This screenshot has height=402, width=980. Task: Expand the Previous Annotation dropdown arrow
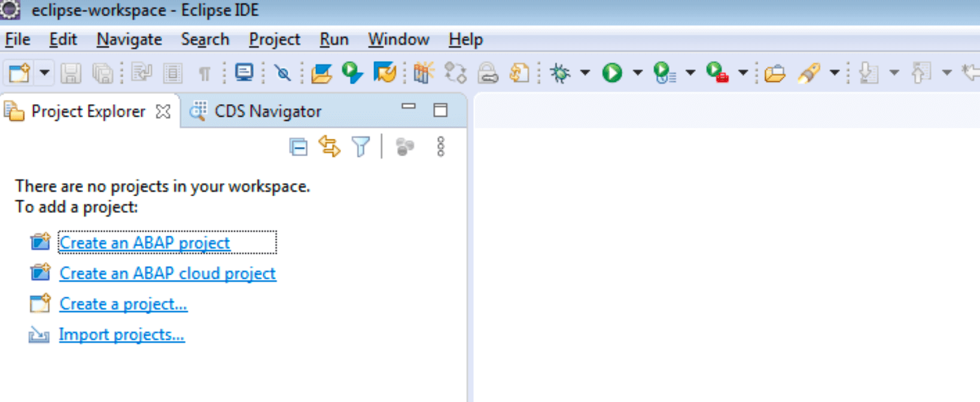pos(947,73)
